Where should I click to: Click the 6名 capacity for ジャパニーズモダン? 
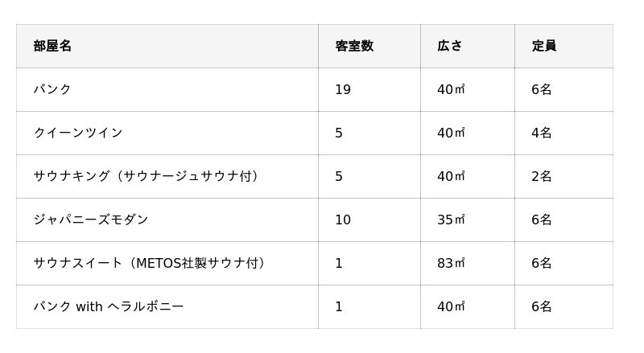541,220
